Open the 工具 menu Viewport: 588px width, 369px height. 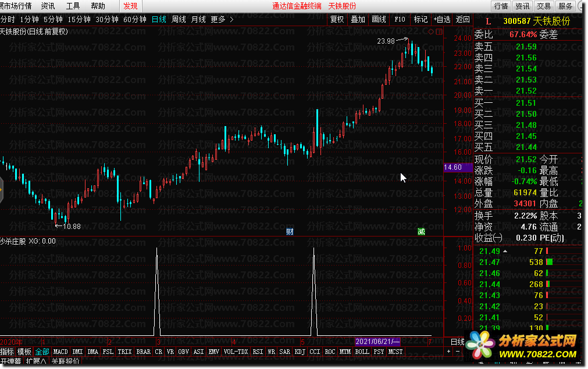point(73,6)
